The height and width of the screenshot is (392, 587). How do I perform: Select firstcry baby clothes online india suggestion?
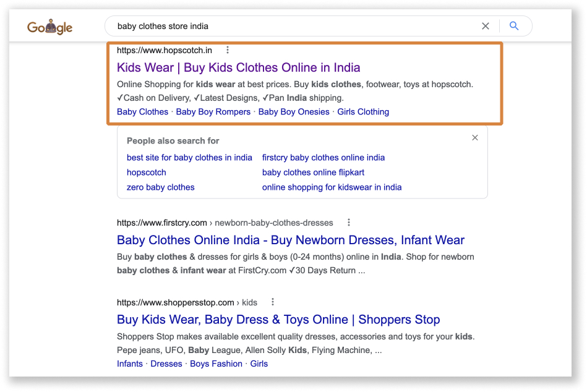click(x=323, y=158)
